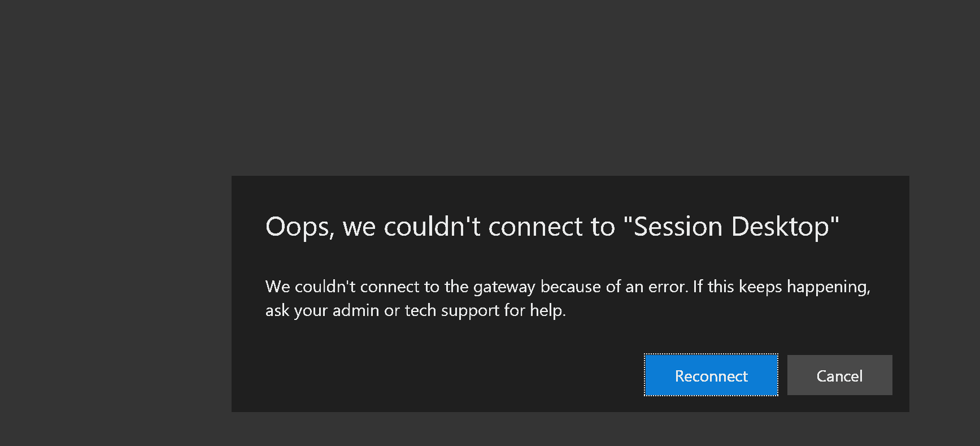The height and width of the screenshot is (446, 980).
Task: Click the word "Oops" in the title
Action: tap(298, 227)
